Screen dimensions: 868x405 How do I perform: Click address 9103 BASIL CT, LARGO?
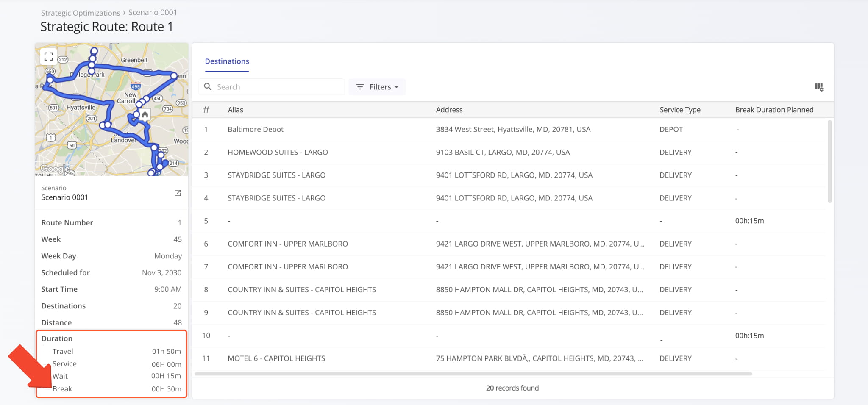point(503,152)
